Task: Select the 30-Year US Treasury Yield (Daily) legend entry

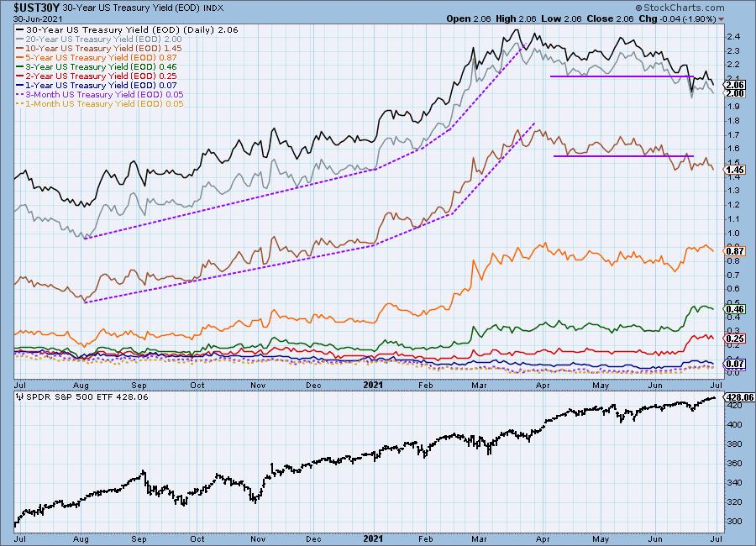Action: [x=128, y=29]
